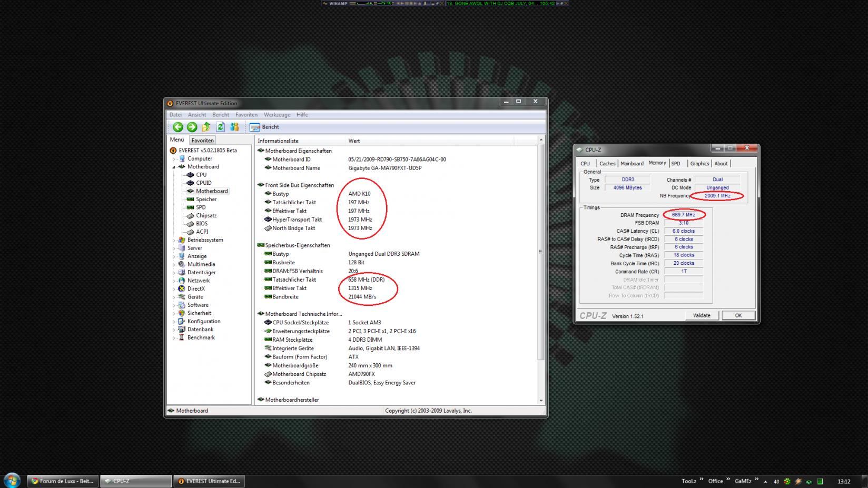Select the CPU item in the tree

[x=201, y=175]
